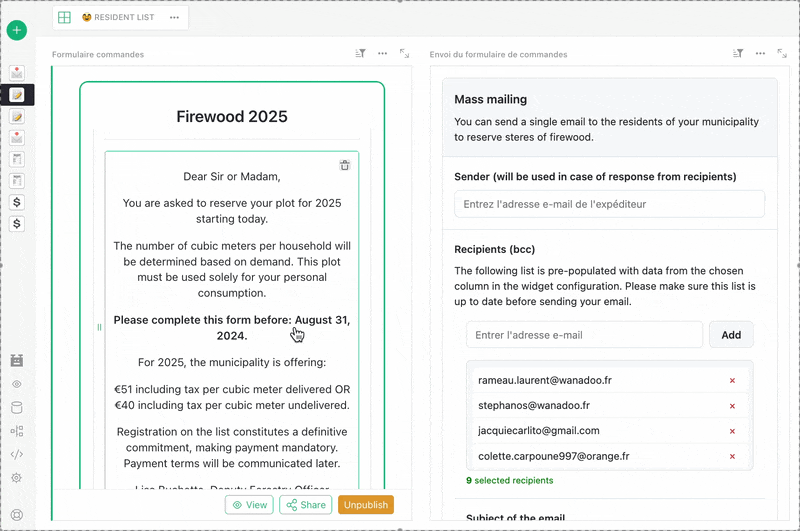Expand the Envoi du formulaire de commandes widget
This screenshot has width=800, height=531.
[x=781, y=54]
